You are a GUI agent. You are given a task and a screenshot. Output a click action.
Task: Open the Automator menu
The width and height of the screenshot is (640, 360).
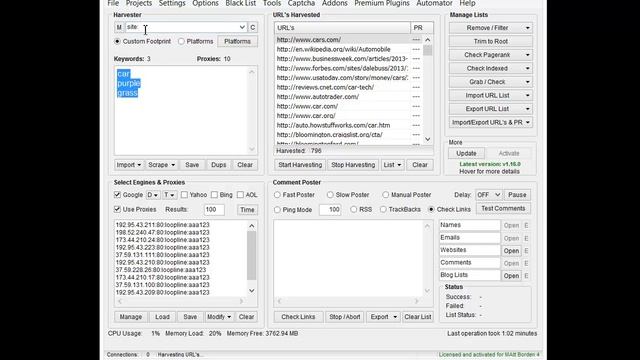coord(434,3)
